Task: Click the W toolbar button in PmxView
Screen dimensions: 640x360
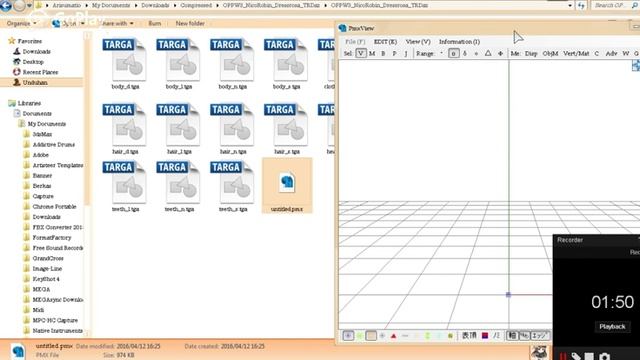Action: pos(625,53)
